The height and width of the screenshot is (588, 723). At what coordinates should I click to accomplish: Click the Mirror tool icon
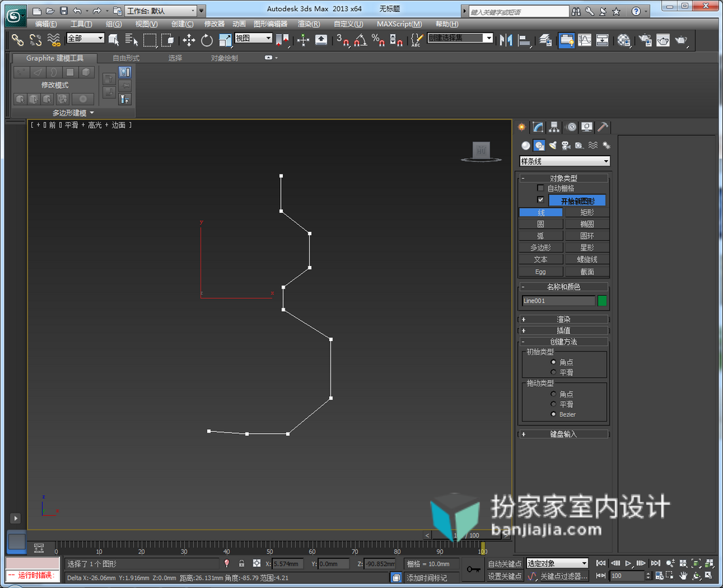506,41
